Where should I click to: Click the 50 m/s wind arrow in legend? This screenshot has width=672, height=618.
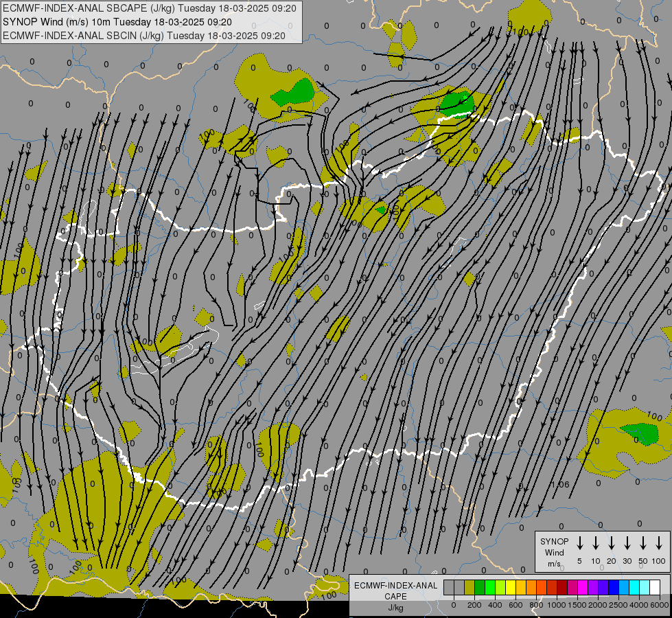[x=643, y=543]
